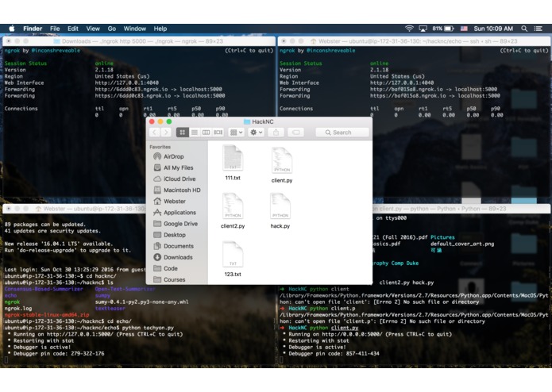Select the client2.py file icon
This screenshot has width=552, height=392.
coord(233,206)
